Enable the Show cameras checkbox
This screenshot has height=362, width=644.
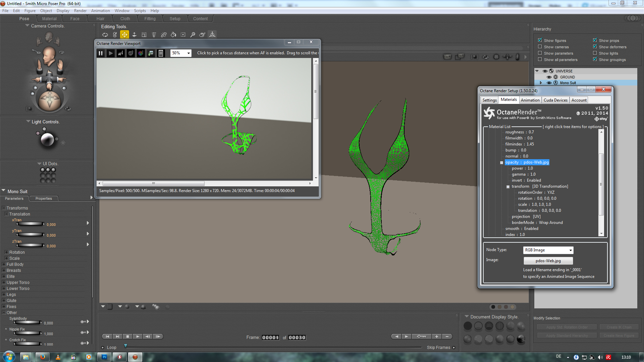540,47
